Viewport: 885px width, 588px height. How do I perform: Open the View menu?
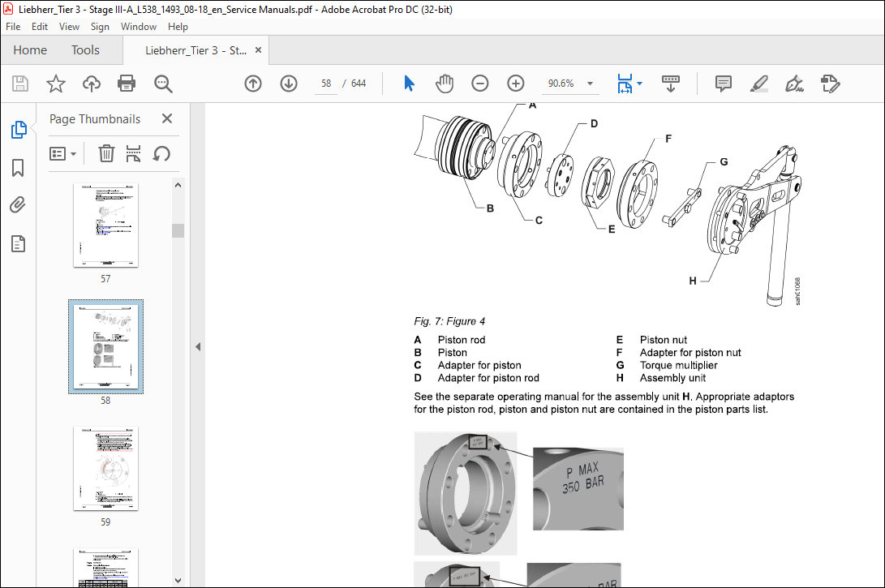[69, 27]
